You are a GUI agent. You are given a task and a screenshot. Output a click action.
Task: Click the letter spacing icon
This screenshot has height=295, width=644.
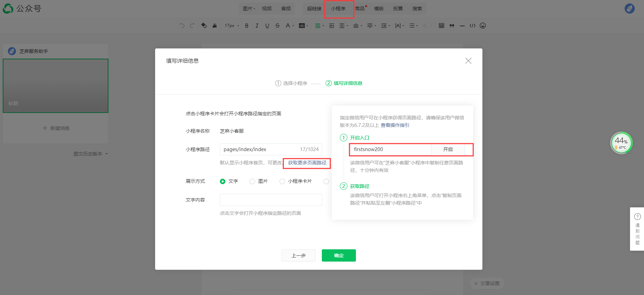coord(398,26)
